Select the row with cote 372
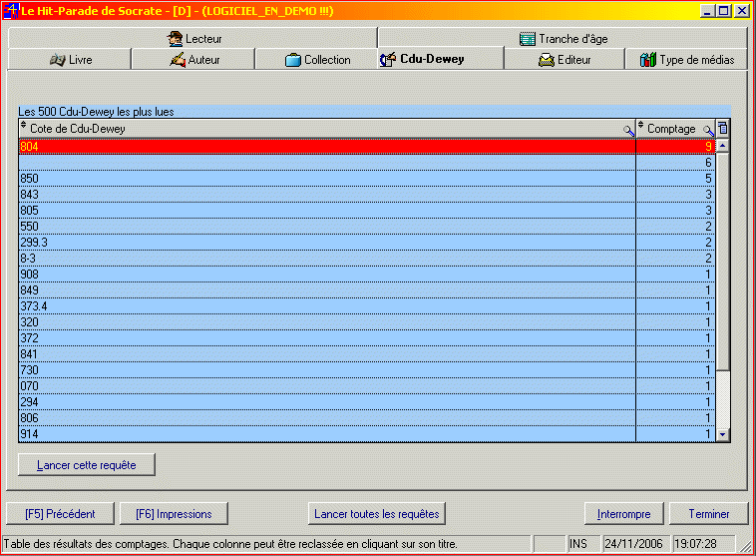Viewport: 756px width, 556px height. [366, 337]
